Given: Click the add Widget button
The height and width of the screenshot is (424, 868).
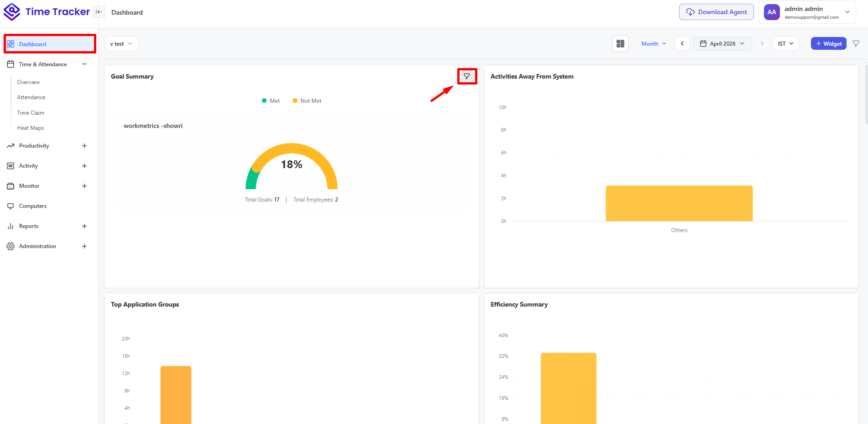Looking at the screenshot, I should tap(829, 44).
